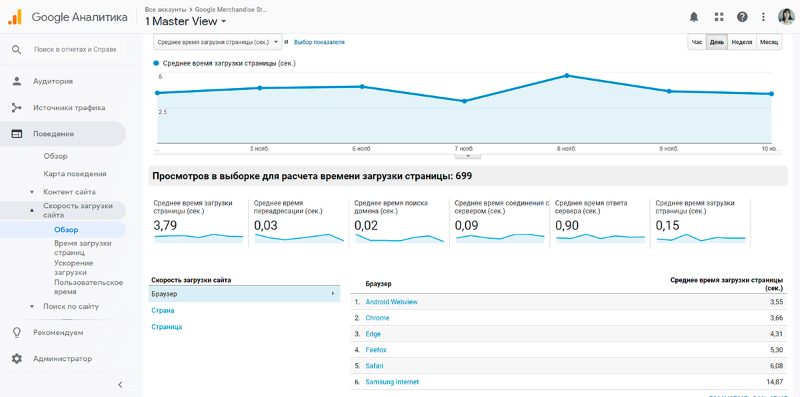
Task: Open the Среднее время загрузки metric dropdown
Action: 217,42
